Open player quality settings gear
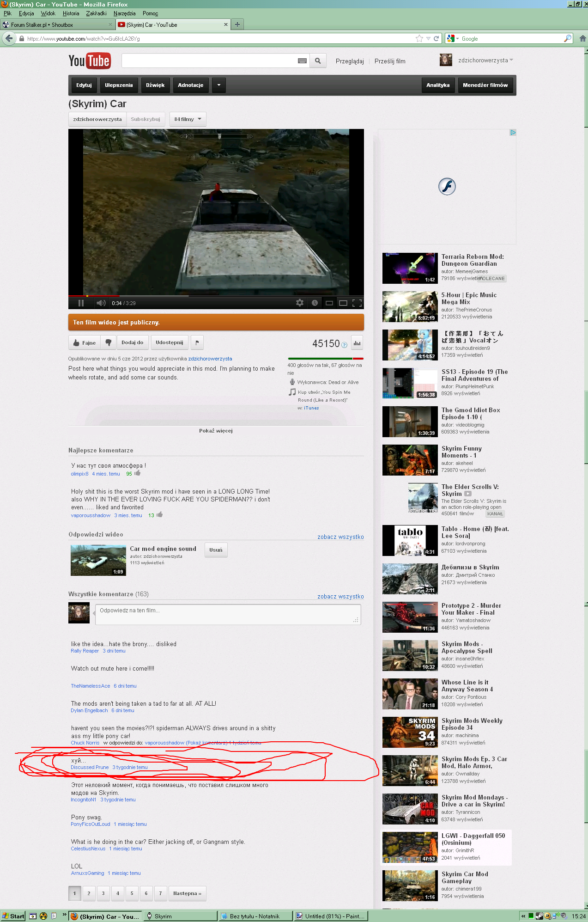 (300, 303)
